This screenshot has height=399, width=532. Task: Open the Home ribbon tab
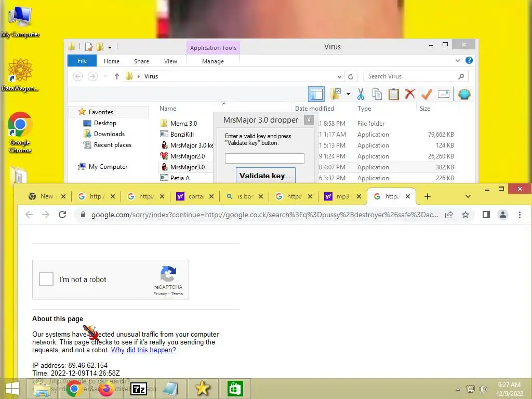[112, 61]
